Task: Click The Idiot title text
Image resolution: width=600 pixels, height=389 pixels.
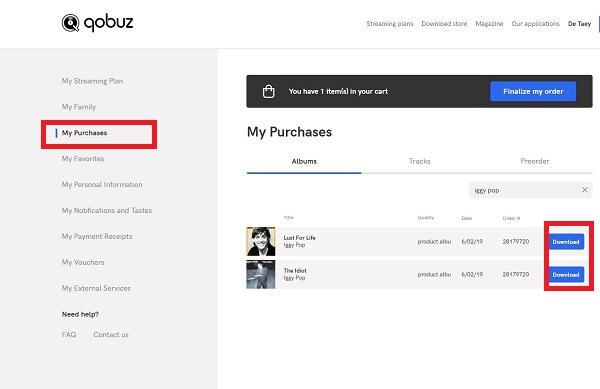Action: 295,270
